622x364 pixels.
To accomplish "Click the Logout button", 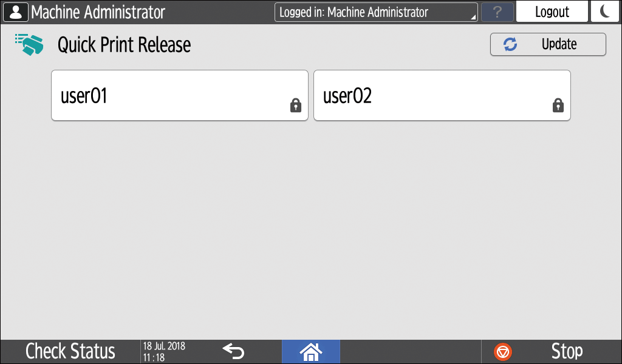I will tap(552, 12).
